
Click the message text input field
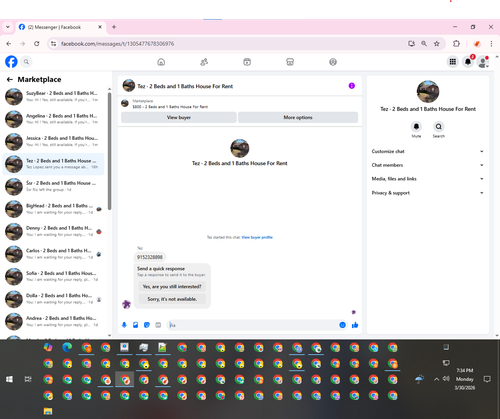coord(253,325)
